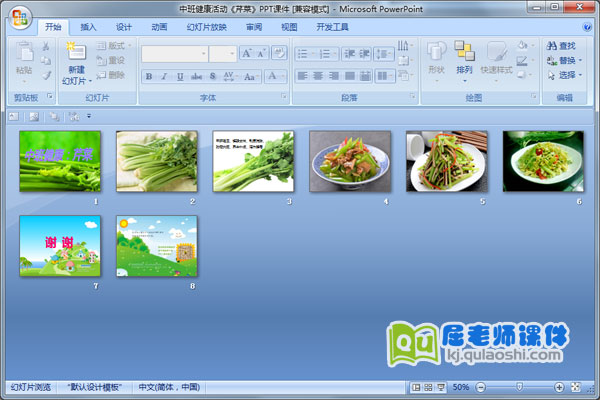The height and width of the screenshot is (400, 600).
Task: Open the Office button menu
Action: (20, 18)
